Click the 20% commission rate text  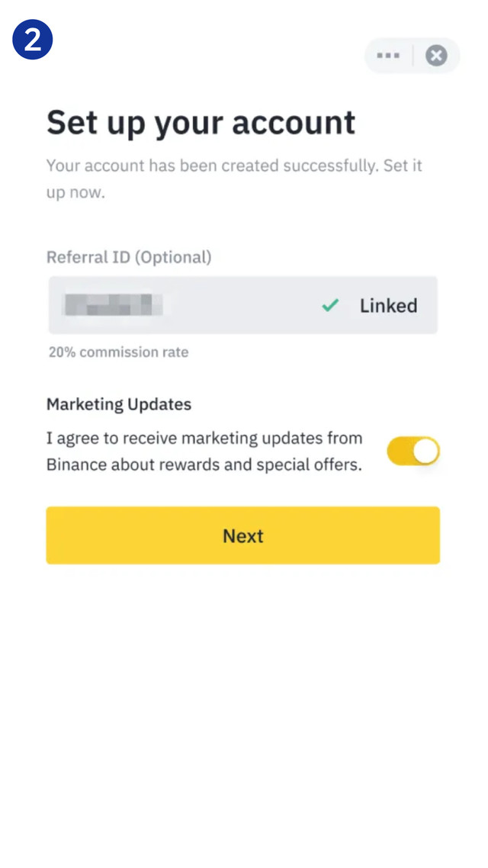click(x=118, y=352)
